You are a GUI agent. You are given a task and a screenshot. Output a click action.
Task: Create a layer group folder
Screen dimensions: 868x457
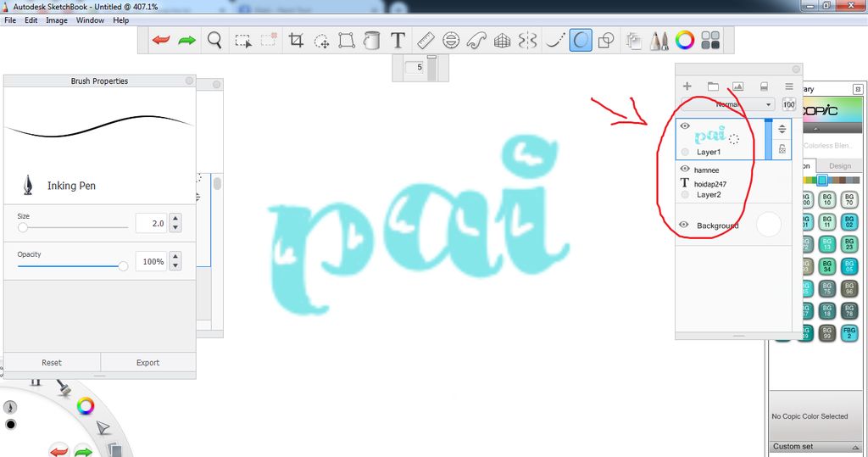pos(713,86)
